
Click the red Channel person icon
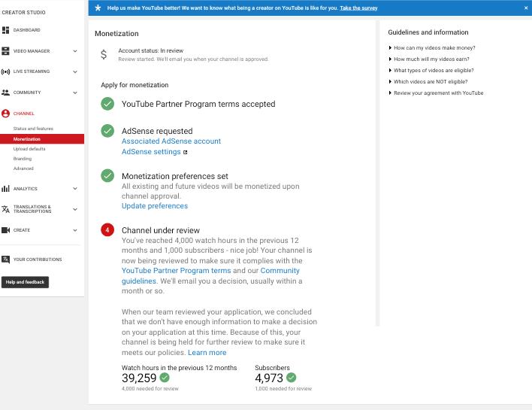(5, 114)
